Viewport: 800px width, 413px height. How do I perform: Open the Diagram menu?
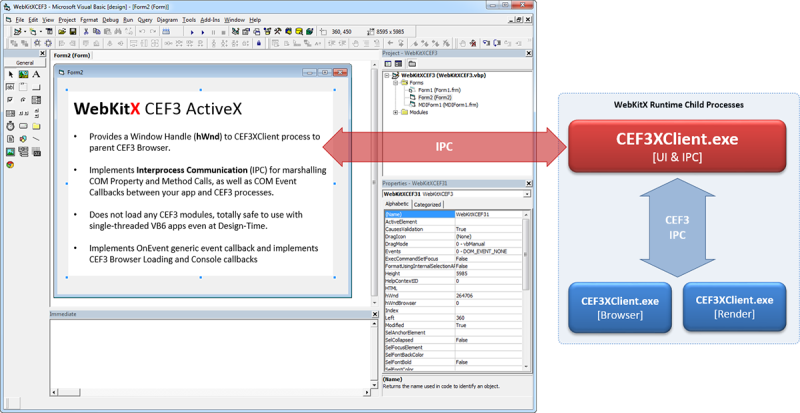point(167,20)
